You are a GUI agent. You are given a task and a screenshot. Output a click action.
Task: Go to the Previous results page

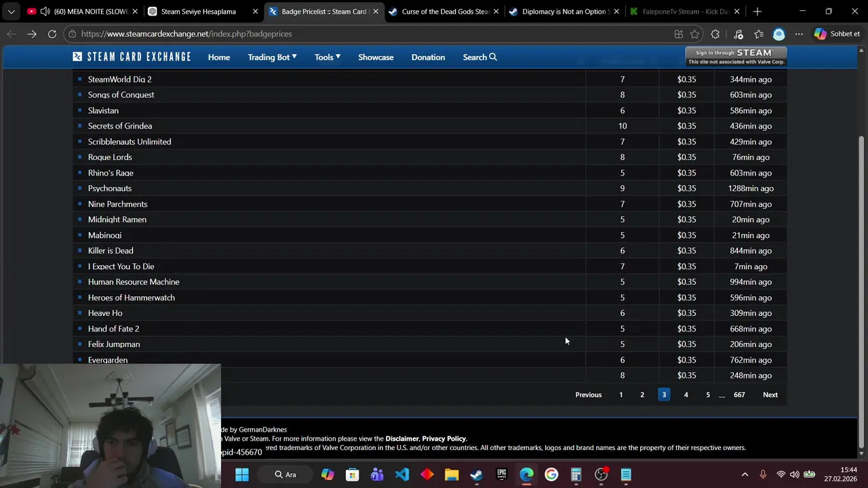[589, 394]
